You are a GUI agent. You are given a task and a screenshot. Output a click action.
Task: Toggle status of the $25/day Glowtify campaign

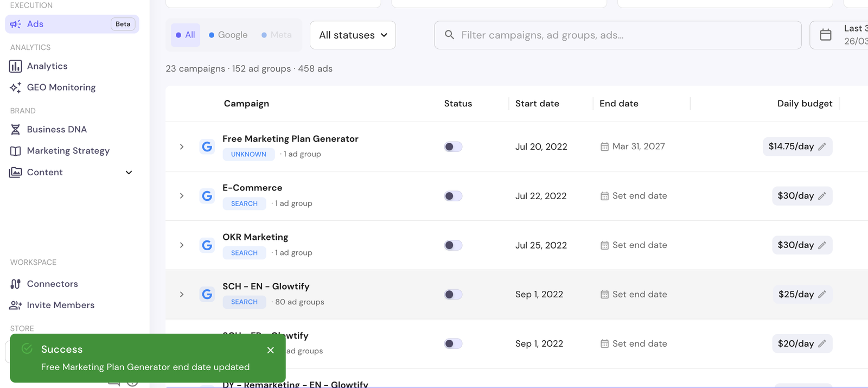(453, 294)
